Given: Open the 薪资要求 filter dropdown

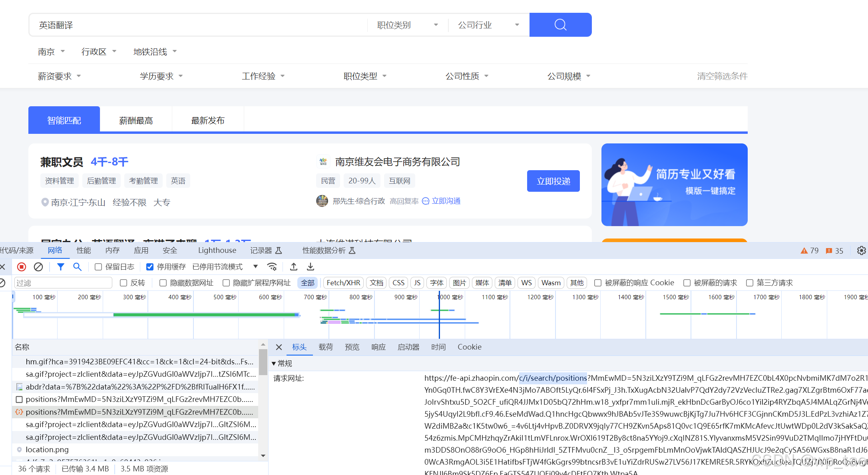Looking at the screenshot, I should pos(59,76).
